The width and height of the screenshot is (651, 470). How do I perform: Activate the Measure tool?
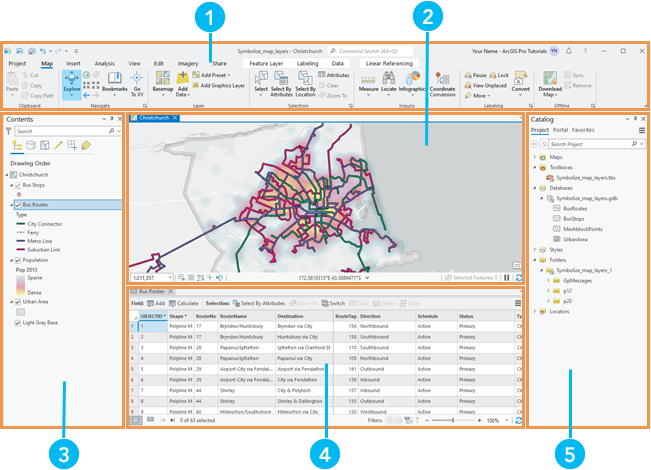click(368, 84)
